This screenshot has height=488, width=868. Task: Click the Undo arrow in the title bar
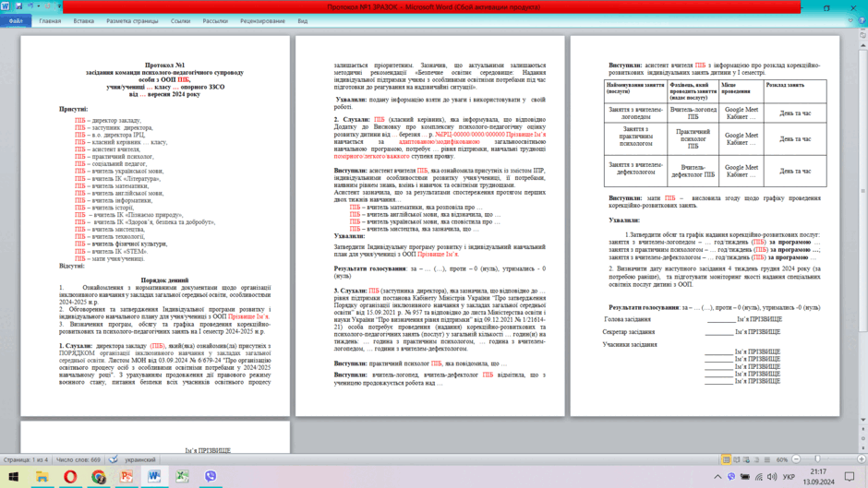(30, 6)
